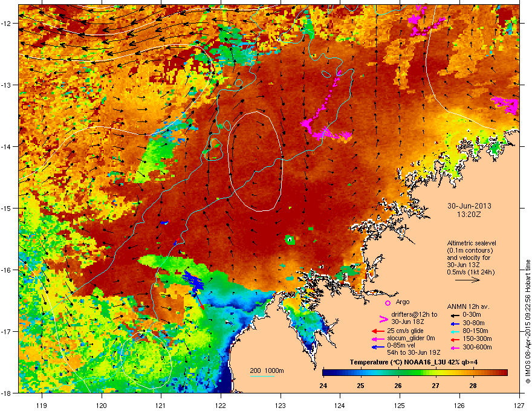Click the red 25 cm/s glide legend arrow
The height and width of the screenshot is (411, 532).
point(378,331)
